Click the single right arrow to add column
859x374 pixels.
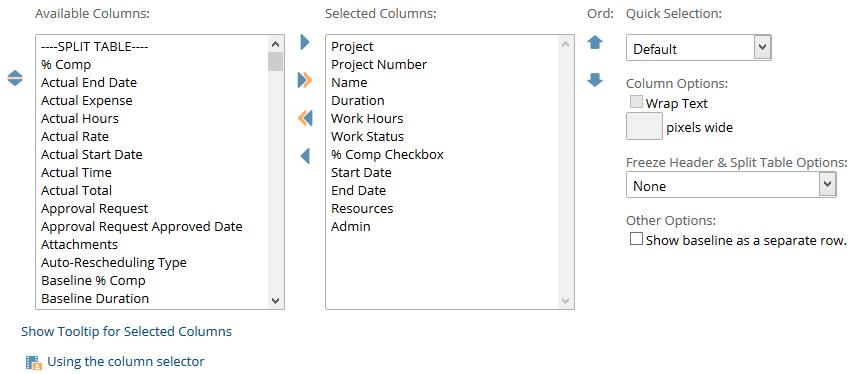click(x=305, y=42)
